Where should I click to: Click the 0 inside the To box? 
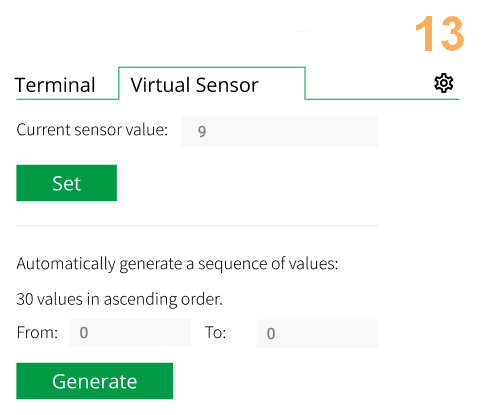[x=271, y=334]
